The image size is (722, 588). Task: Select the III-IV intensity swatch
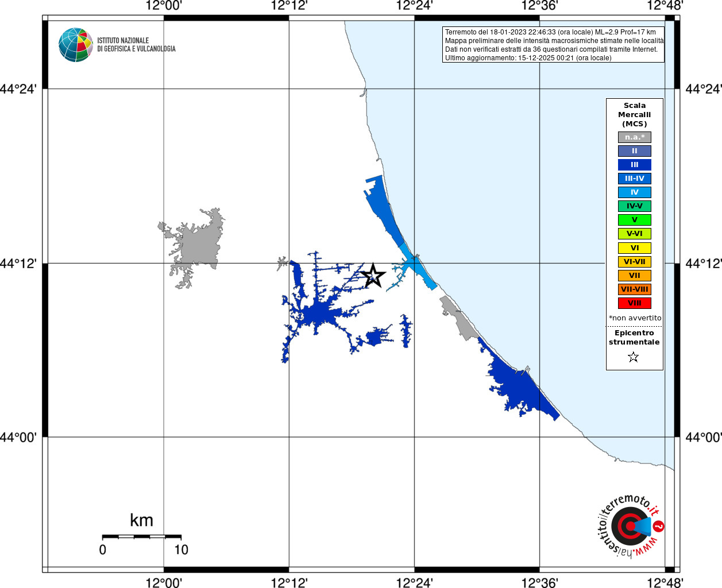point(635,179)
